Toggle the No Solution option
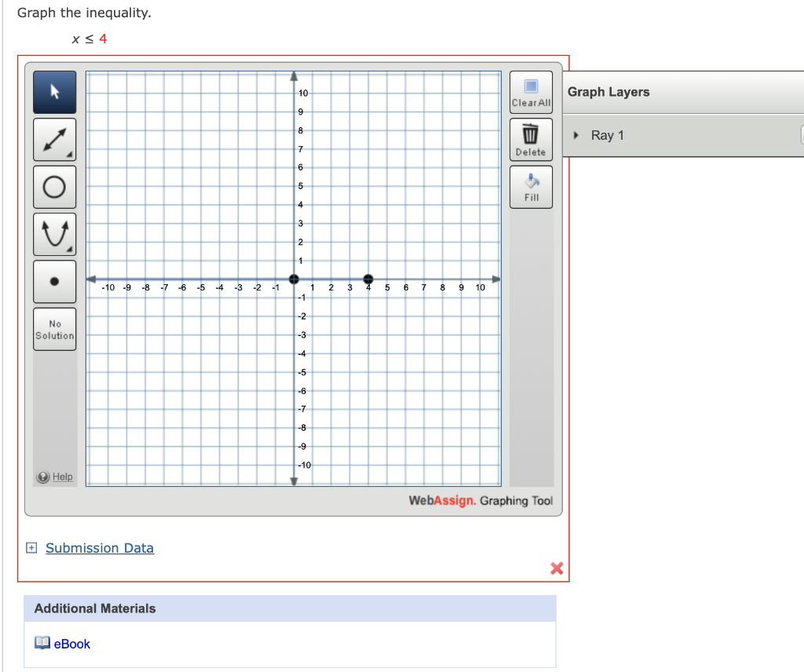This screenshot has width=804, height=672. 54,328
